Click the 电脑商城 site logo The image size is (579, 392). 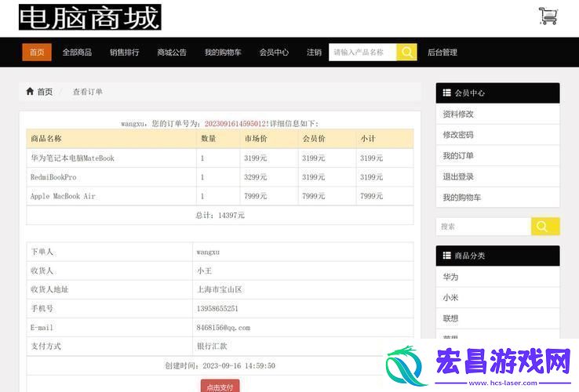coord(90,17)
